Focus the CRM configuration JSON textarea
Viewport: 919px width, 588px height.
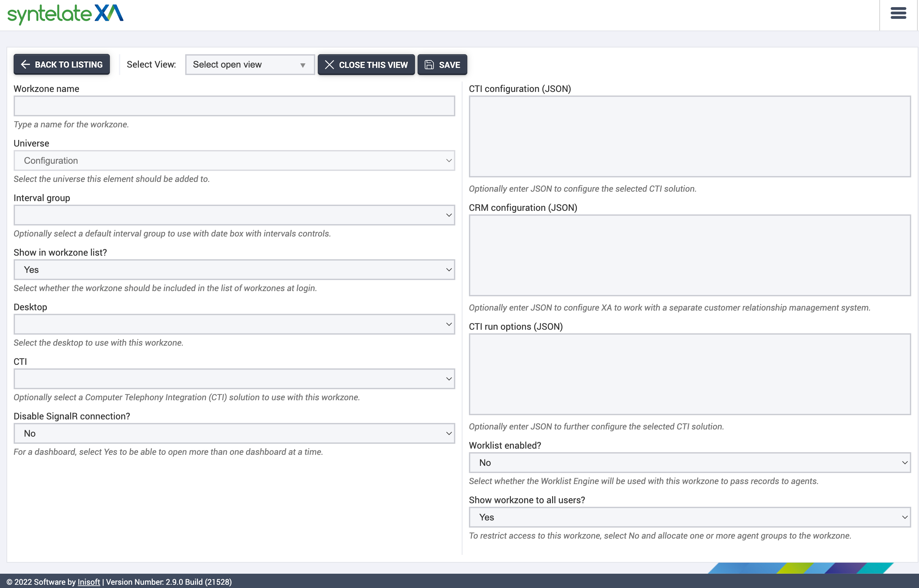click(690, 255)
